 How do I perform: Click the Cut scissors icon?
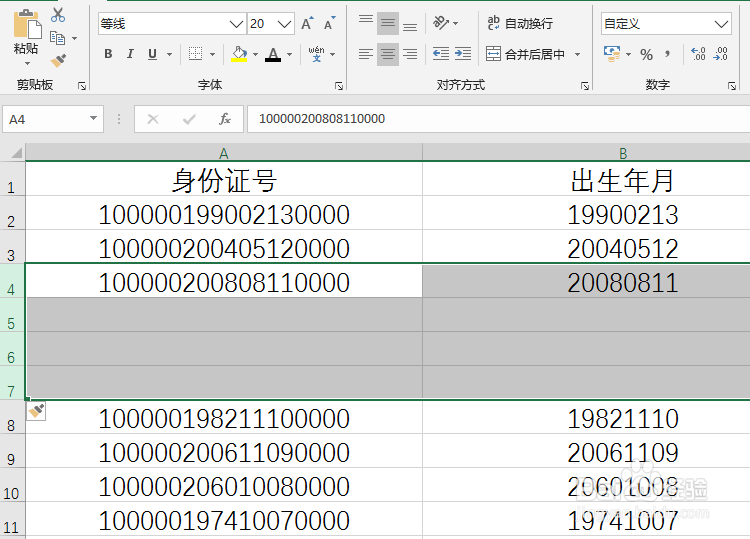click(58, 15)
